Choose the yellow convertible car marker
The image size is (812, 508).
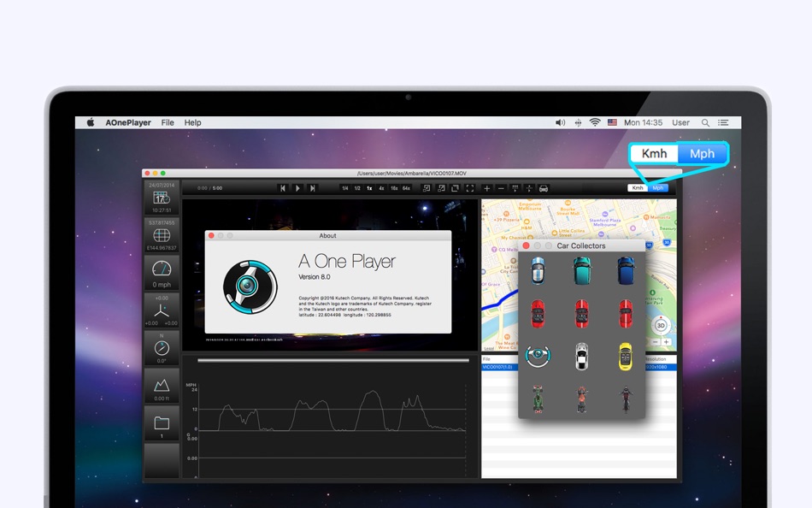point(626,356)
